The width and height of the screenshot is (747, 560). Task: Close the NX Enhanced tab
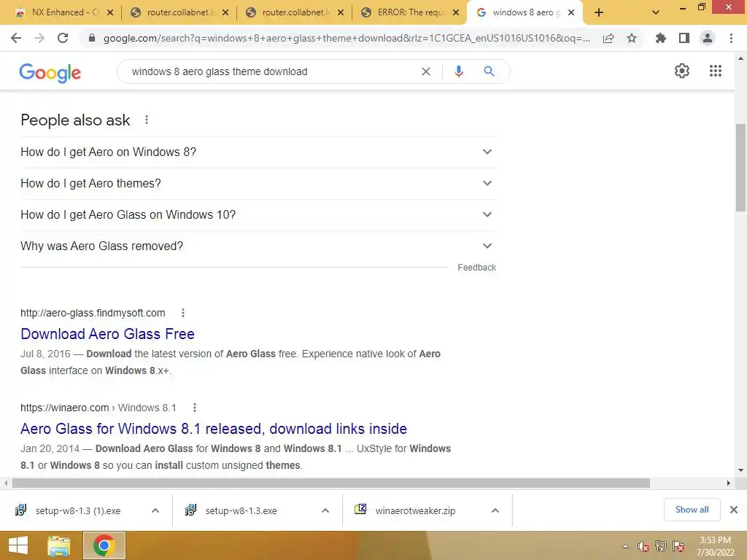[x=110, y=13]
